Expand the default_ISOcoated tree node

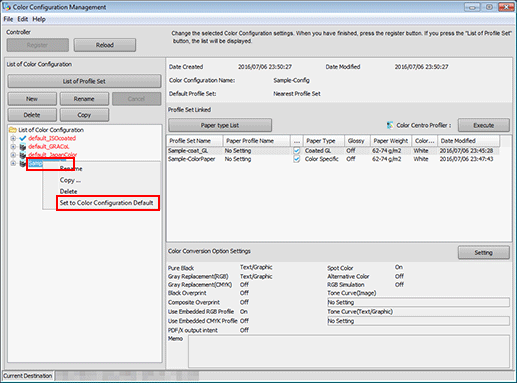point(13,138)
